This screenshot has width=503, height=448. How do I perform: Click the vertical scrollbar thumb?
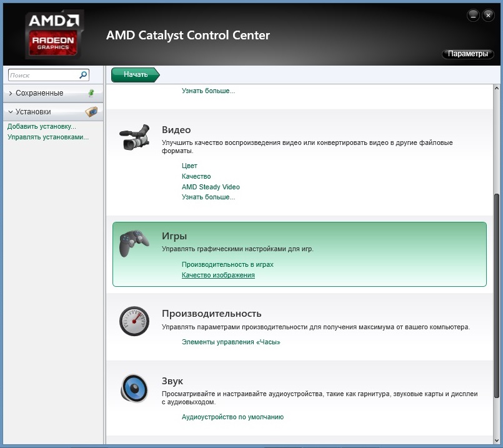click(497, 294)
